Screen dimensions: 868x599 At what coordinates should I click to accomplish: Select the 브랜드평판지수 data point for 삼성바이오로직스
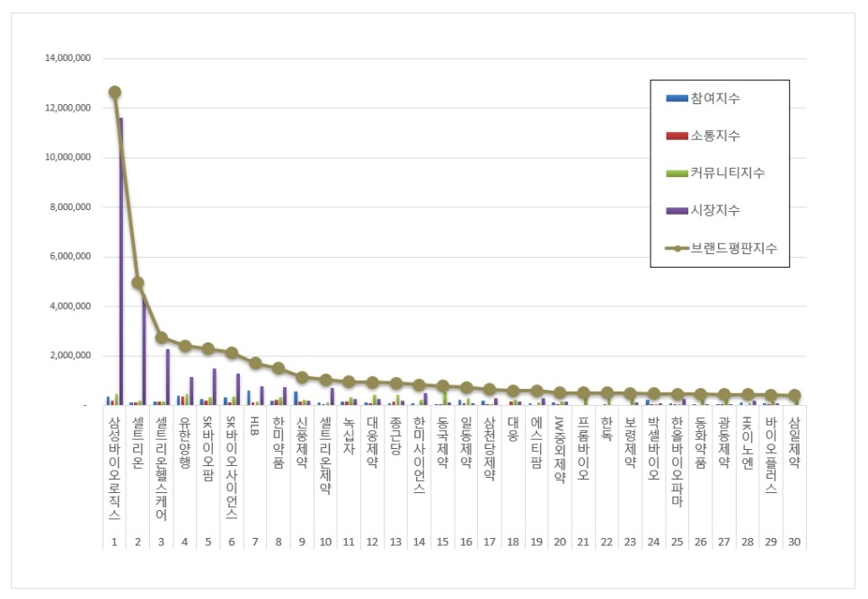[x=114, y=92]
